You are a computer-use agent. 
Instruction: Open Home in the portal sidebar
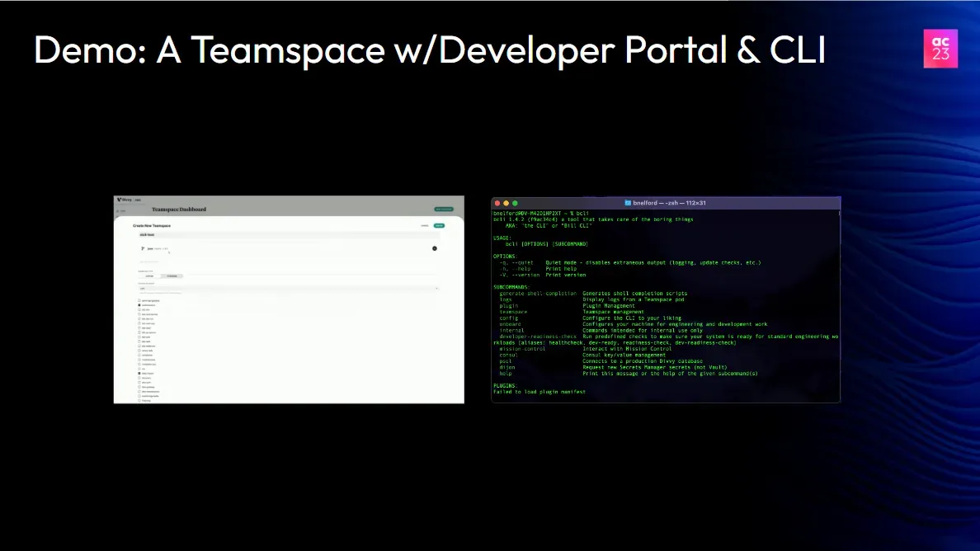[x=121, y=211]
